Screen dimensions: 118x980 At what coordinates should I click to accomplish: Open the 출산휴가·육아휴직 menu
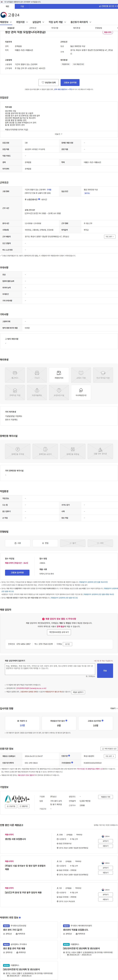point(81,22)
